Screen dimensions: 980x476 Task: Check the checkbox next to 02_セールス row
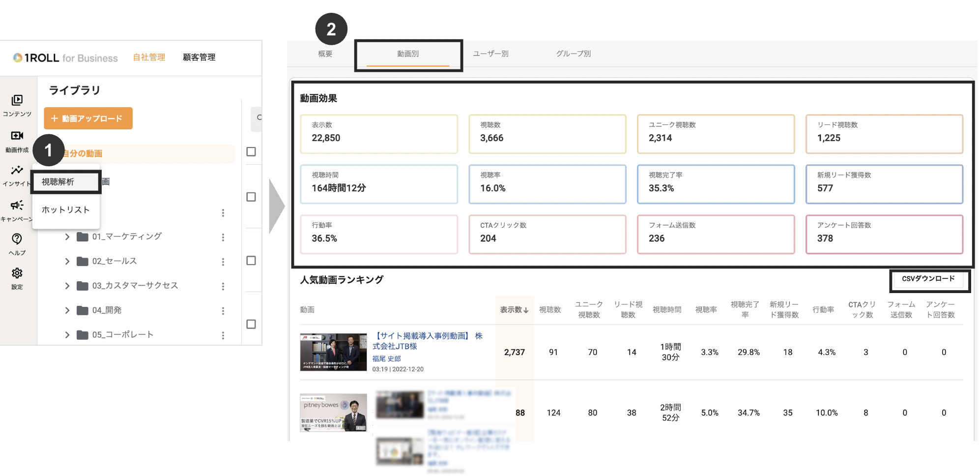pyautogui.click(x=252, y=261)
